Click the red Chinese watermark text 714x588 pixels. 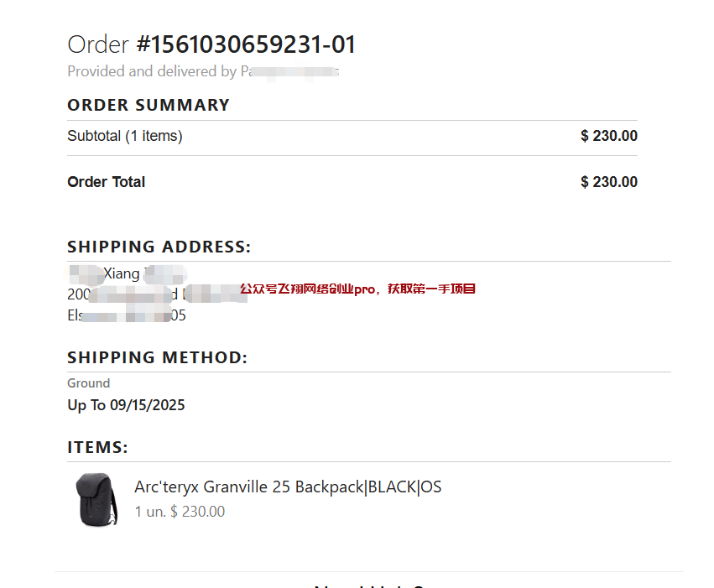(358, 289)
